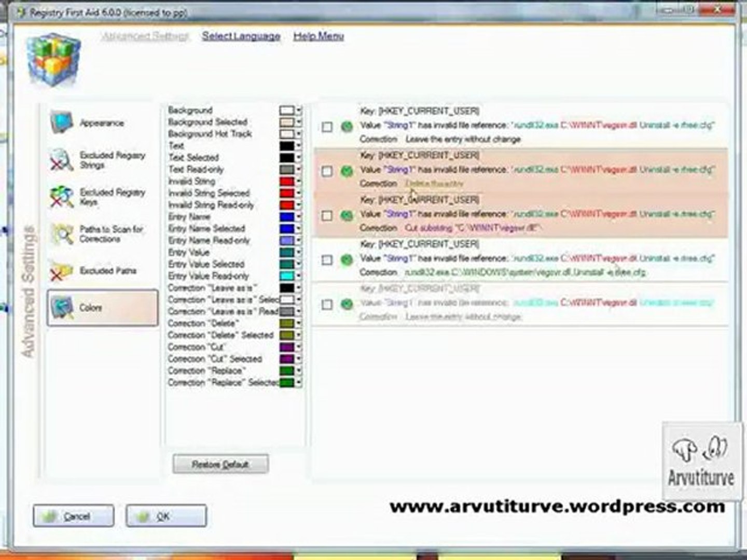The image size is (747, 560).
Task: Pick the Correction "Cut" purple swatch
Action: pos(287,347)
